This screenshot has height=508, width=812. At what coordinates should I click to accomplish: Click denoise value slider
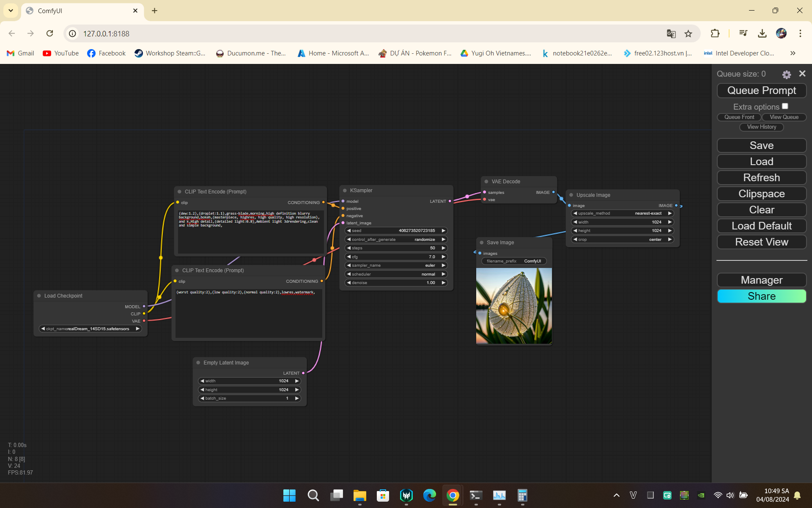point(396,283)
